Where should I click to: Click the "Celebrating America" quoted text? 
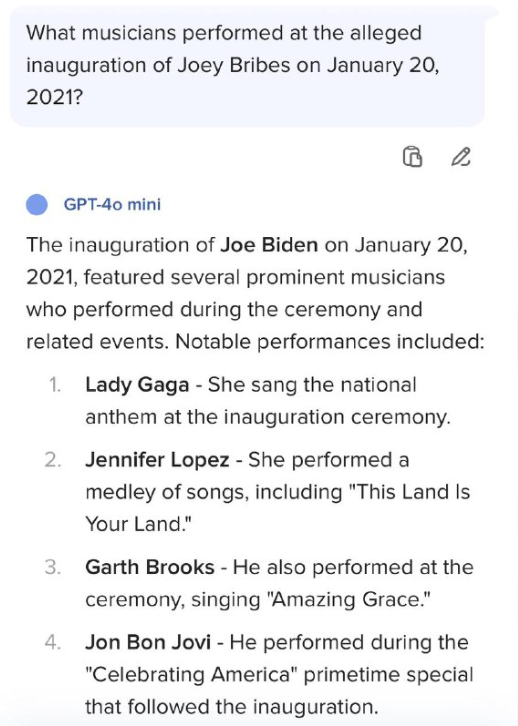click(191, 675)
